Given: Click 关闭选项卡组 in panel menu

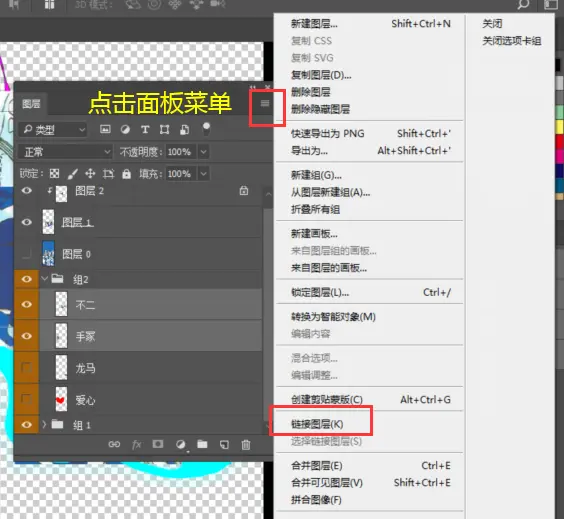Looking at the screenshot, I should (x=511, y=41).
